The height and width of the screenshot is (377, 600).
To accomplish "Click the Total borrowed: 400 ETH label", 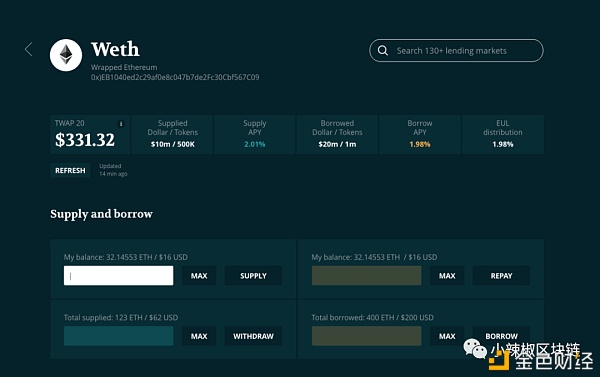I will click(x=372, y=318).
